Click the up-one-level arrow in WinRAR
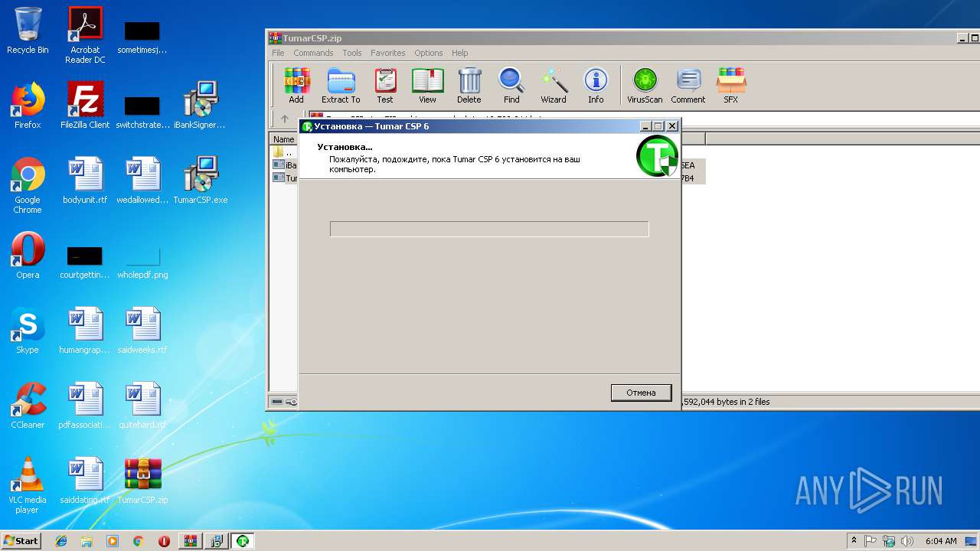Viewport: 980px width, 551px height. pos(285,119)
